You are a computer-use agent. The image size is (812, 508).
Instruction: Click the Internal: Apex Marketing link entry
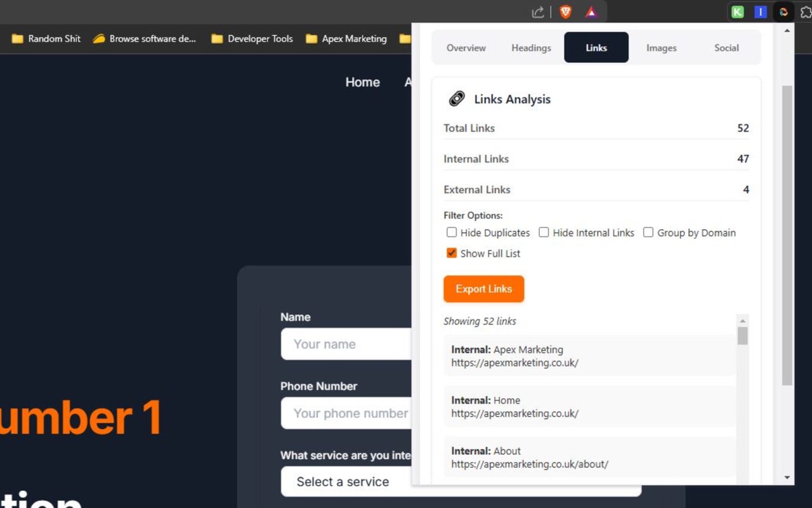pos(590,356)
